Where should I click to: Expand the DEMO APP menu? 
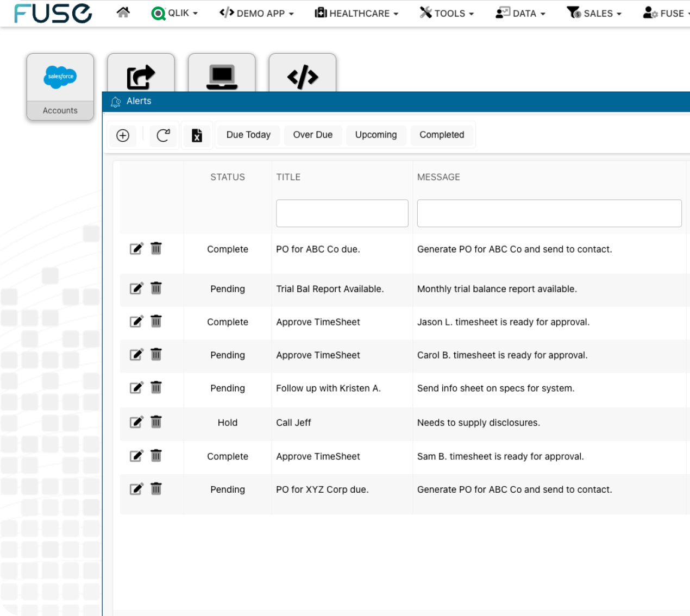tap(256, 13)
